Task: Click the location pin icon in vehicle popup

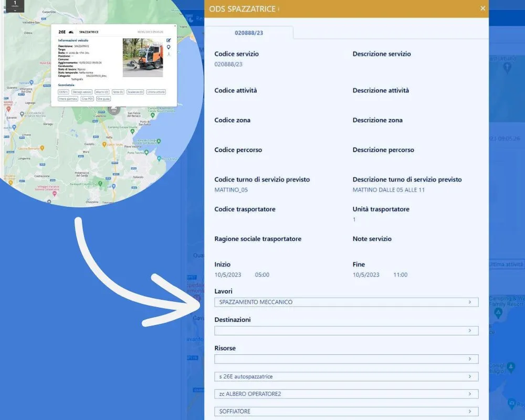Action: tap(169, 47)
